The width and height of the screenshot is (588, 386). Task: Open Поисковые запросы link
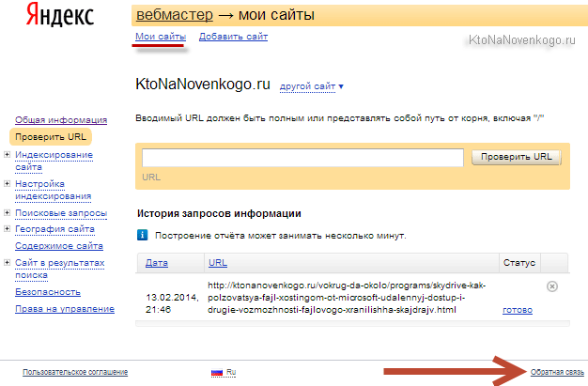(61, 213)
